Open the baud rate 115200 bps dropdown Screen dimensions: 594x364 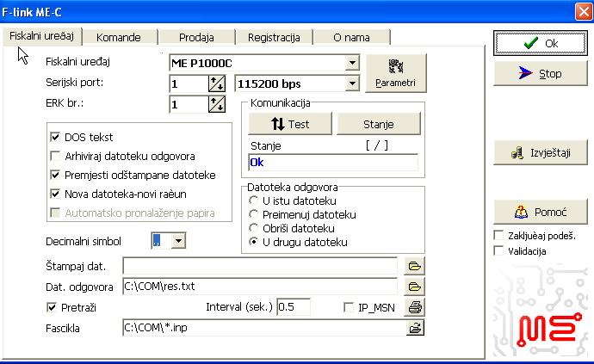coord(351,83)
